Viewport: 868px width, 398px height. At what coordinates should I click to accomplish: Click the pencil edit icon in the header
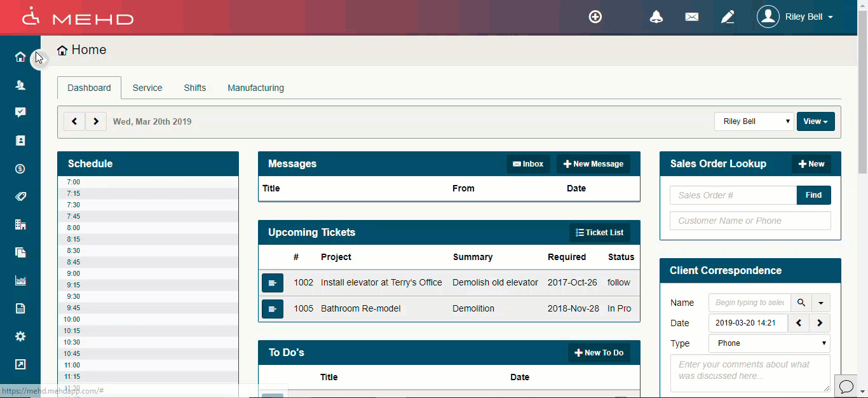pos(728,17)
